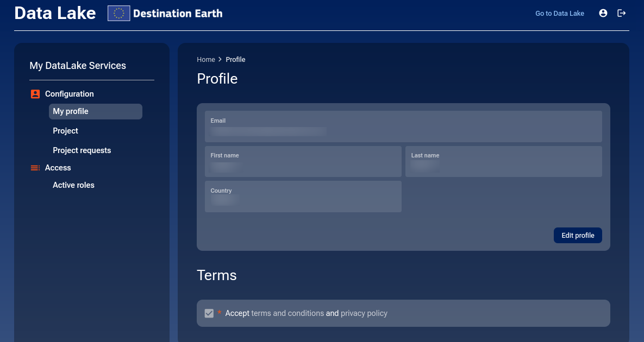Click the user account icon in header
Viewport: 644px width, 342px height.
[603, 13]
